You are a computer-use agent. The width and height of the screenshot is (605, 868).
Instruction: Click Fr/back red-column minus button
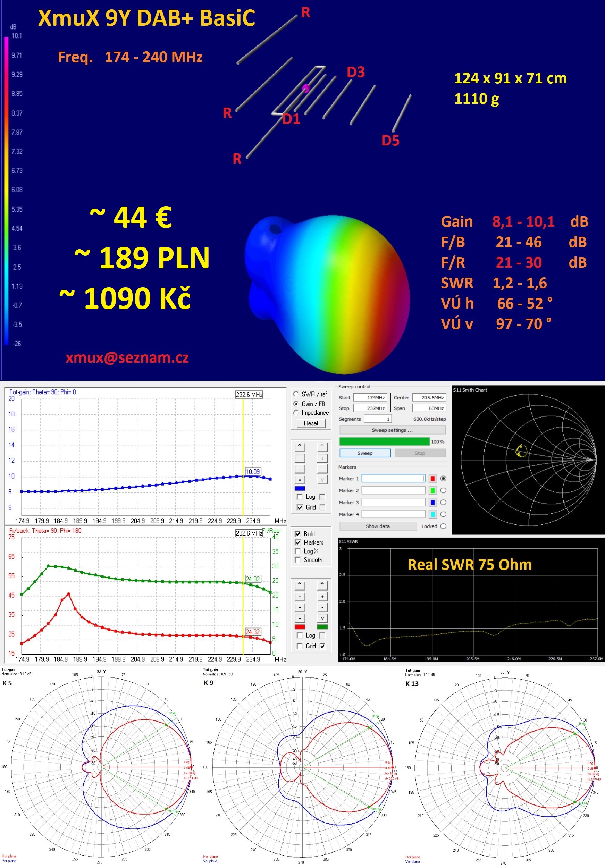click(300, 607)
